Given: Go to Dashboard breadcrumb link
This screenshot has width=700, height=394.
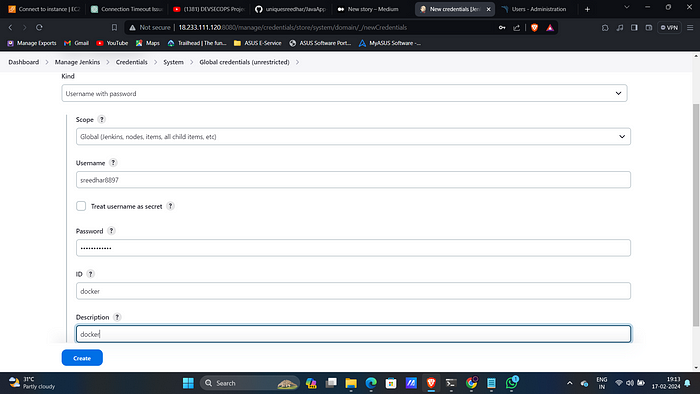Looking at the screenshot, I should [24, 62].
